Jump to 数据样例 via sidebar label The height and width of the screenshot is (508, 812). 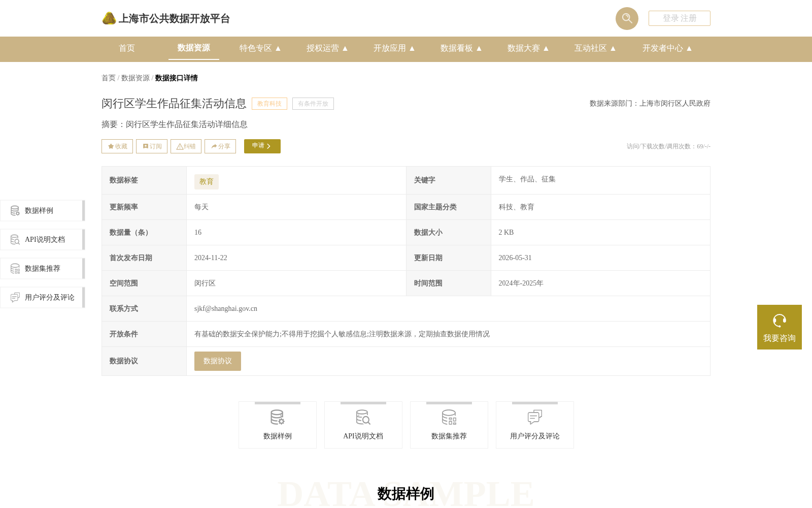(x=39, y=211)
